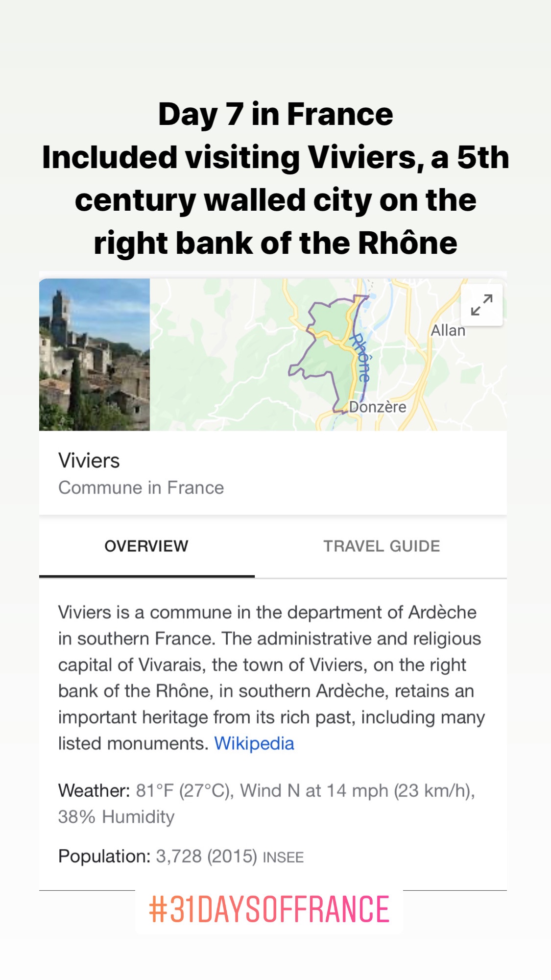Tap the Rhône river label on the map
Image resolution: width=551 pixels, height=980 pixels.
pos(361,357)
